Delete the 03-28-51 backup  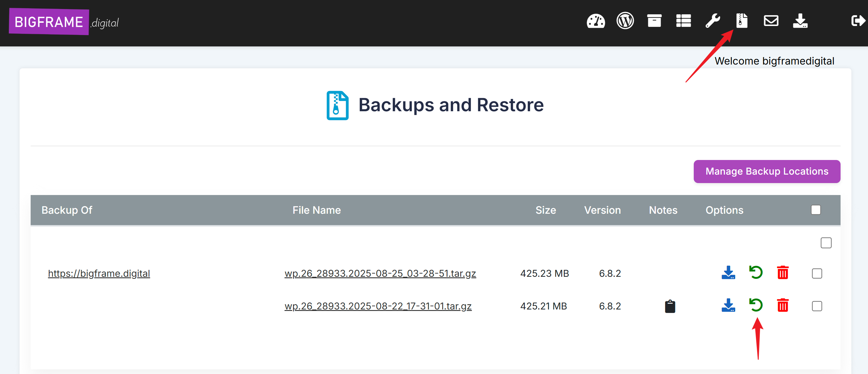[x=782, y=273]
